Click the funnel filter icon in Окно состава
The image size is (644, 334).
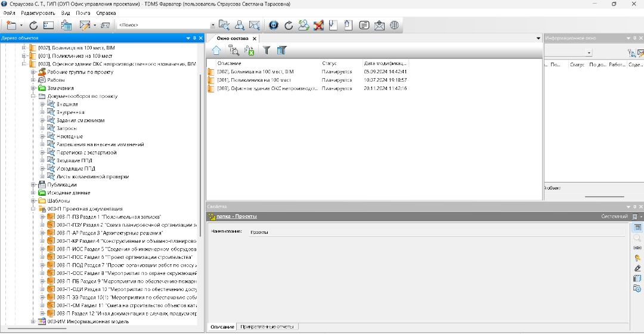(x=267, y=51)
